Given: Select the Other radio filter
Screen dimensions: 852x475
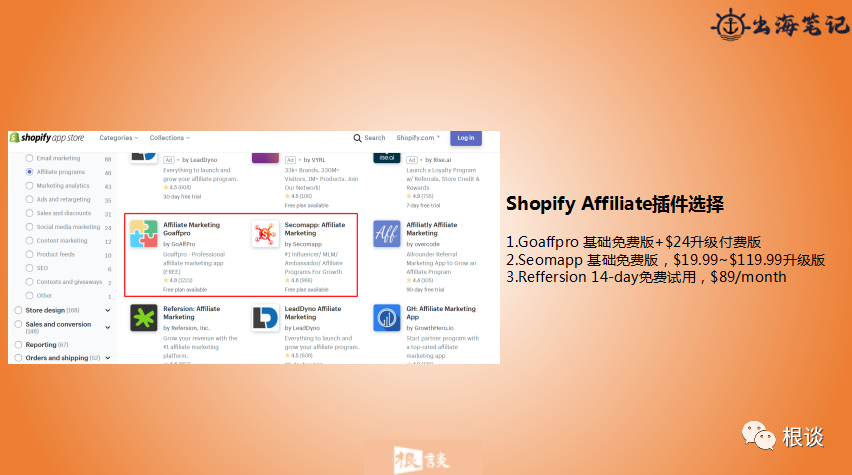Looking at the screenshot, I should point(29,296).
